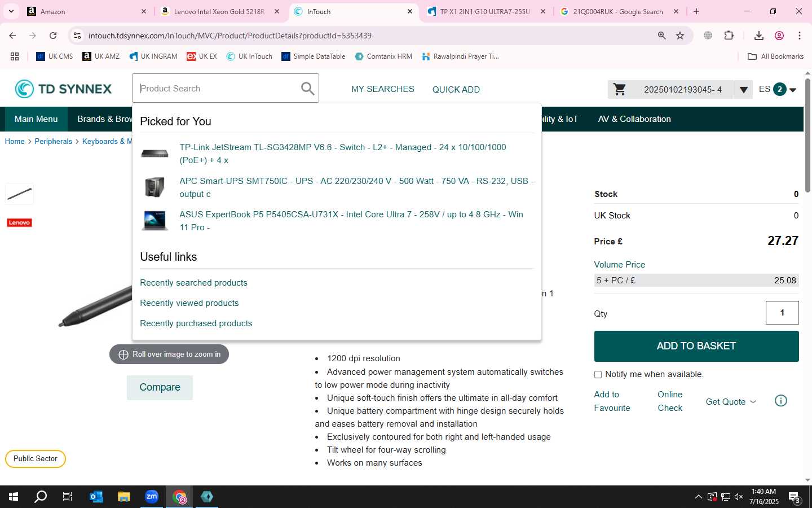Image resolution: width=812 pixels, height=508 pixels.
Task: Select the stylus pen thumbnail image
Action: point(19,194)
